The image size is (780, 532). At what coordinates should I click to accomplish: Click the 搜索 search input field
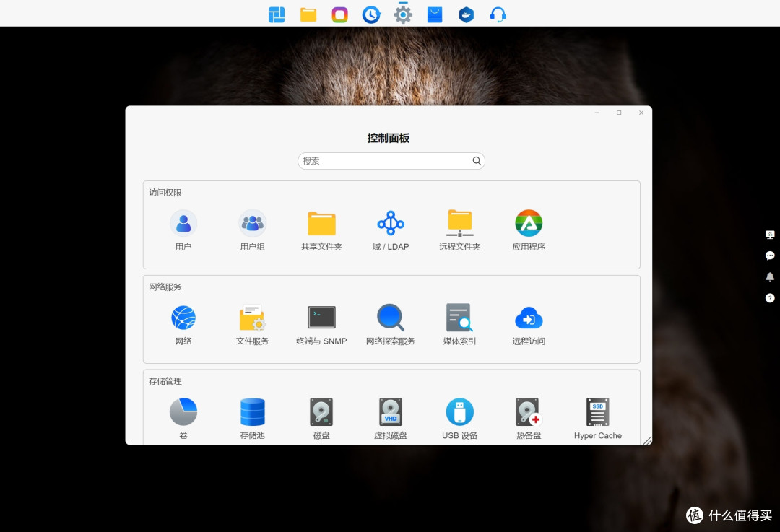(x=391, y=161)
